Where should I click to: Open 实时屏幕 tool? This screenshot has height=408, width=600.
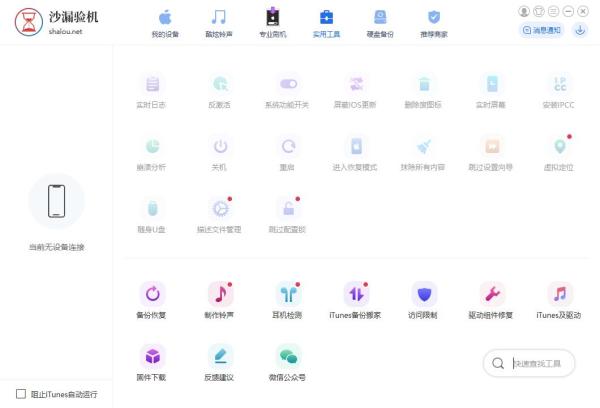click(491, 91)
